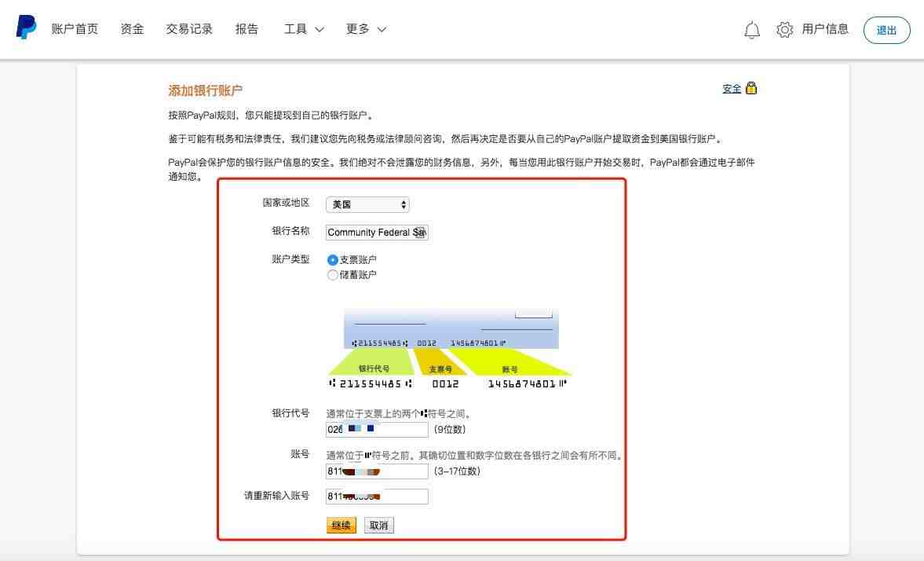
Task: Focus the 银行代号 routing number field
Action: (377, 430)
